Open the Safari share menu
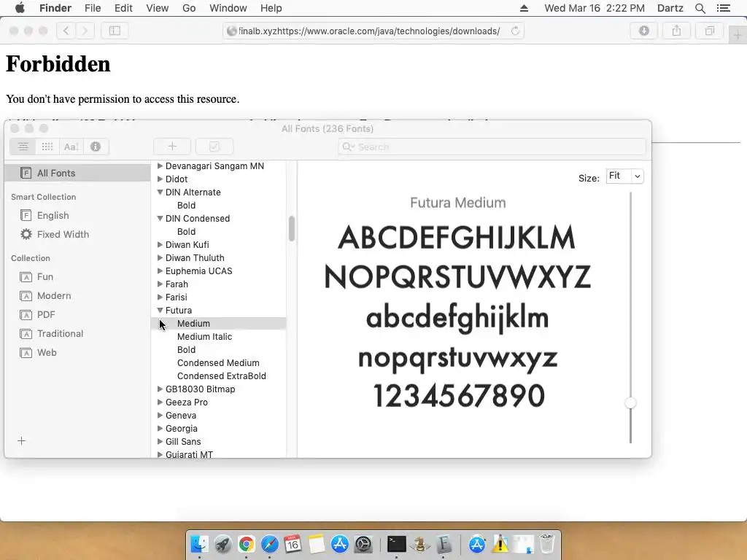Image resolution: width=747 pixels, height=560 pixels. click(676, 31)
